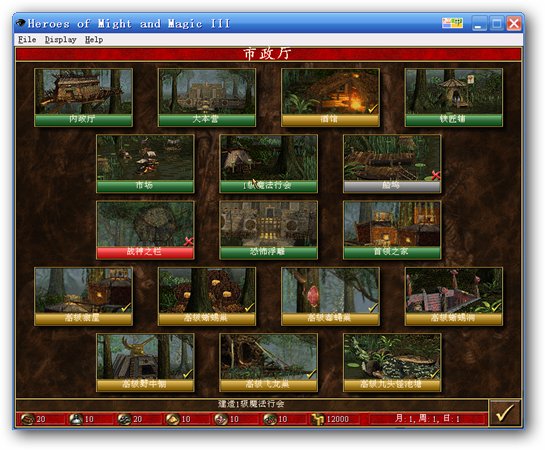Click the gems resource icon showing 10

tap(269, 419)
